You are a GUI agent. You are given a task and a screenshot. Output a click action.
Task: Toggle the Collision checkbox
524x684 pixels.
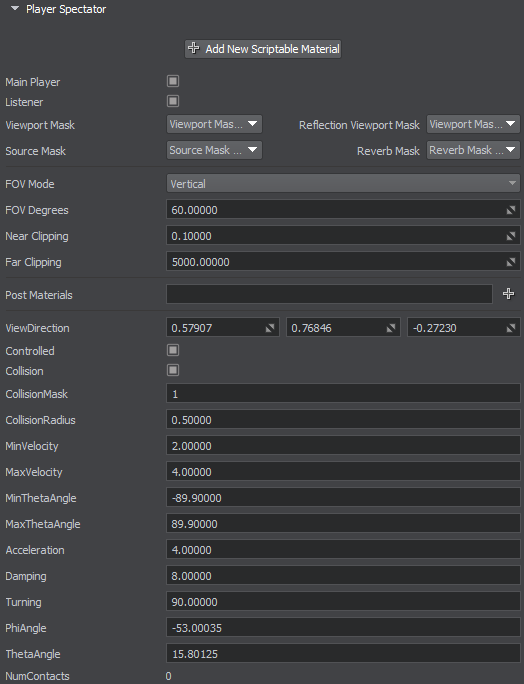pos(173,370)
